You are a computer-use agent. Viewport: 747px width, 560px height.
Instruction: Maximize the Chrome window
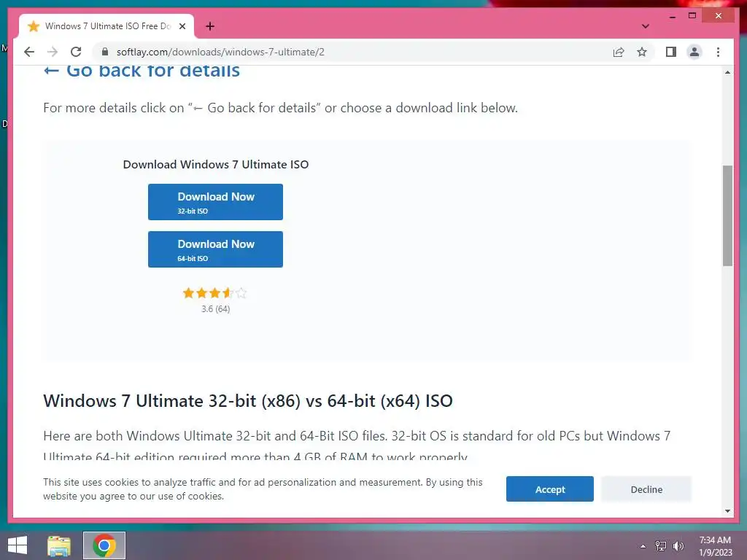pos(692,16)
